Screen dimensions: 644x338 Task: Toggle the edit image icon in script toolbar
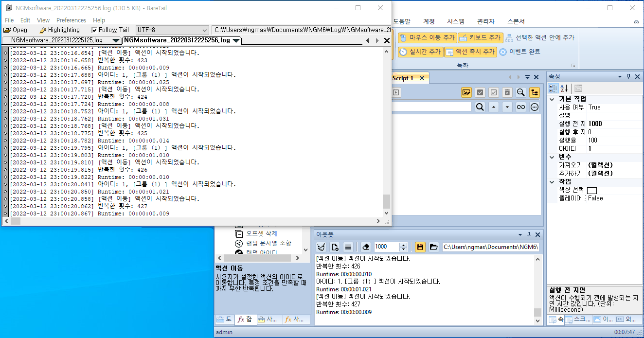[466, 92]
